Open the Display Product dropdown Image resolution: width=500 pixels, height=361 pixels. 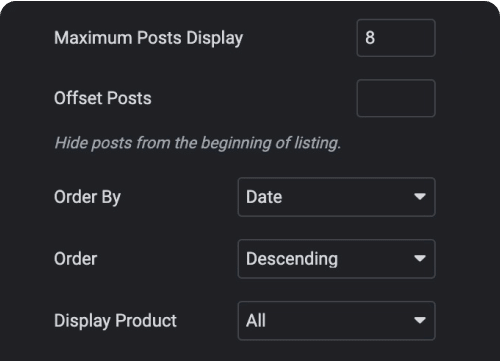pyautogui.click(x=336, y=321)
